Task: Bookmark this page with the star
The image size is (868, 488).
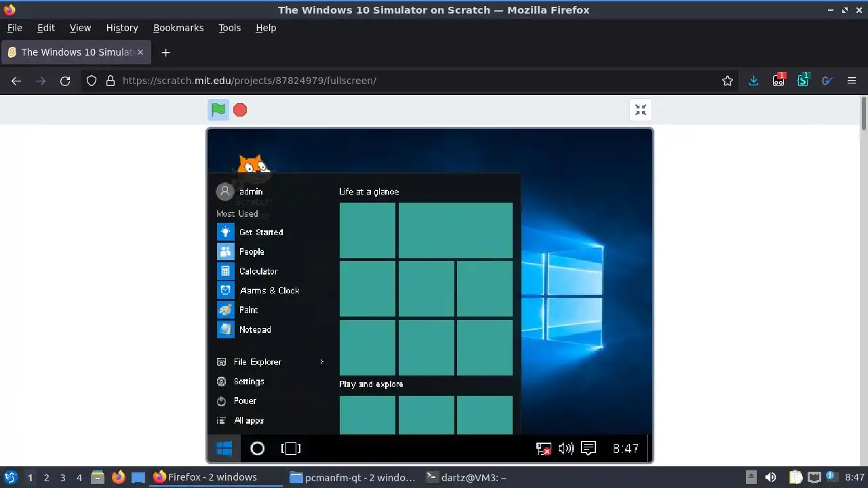Action: point(728,81)
